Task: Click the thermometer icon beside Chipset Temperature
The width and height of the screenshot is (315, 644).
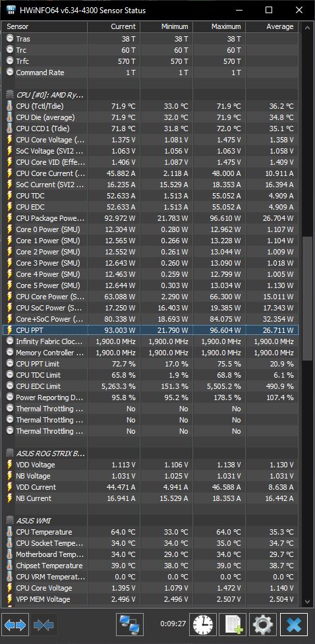Action: tap(10, 566)
